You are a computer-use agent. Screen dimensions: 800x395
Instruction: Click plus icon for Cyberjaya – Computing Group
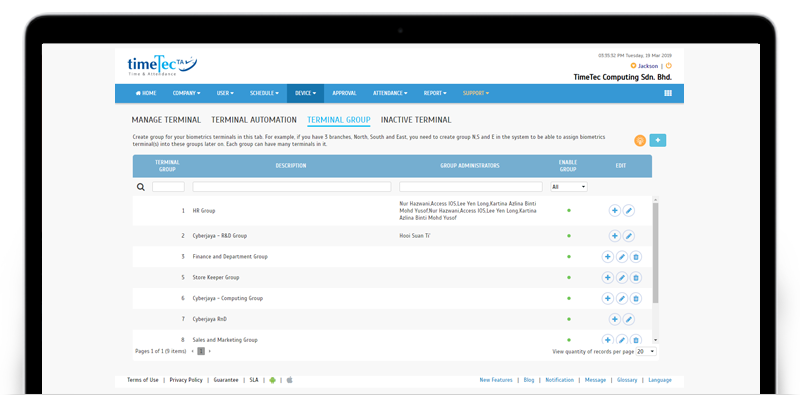608,299
